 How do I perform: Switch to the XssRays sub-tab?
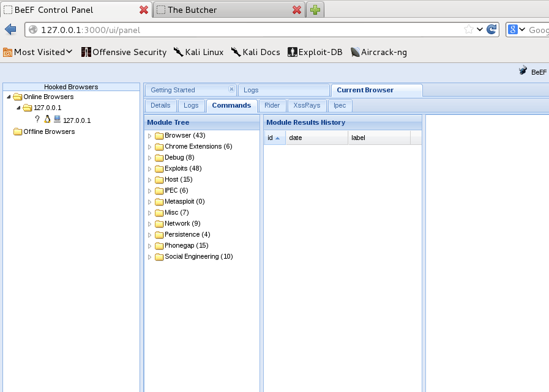pyautogui.click(x=307, y=105)
